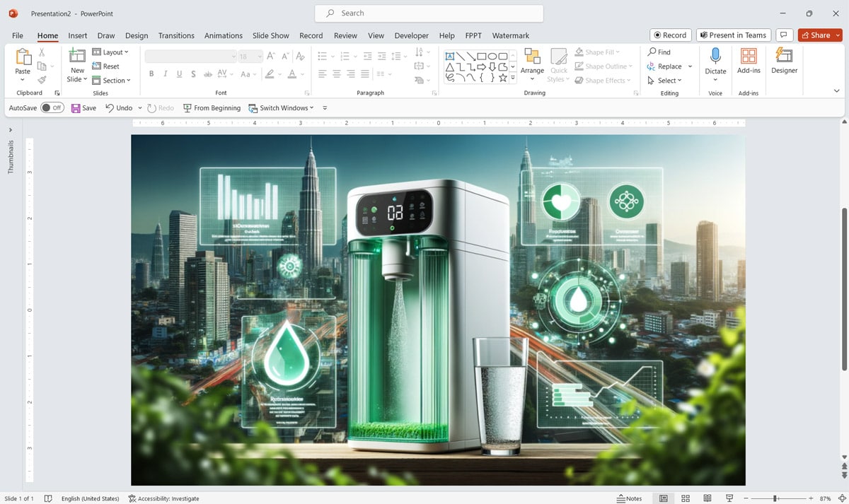
Task: Click the Record button
Action: click(x=669, y=34)
